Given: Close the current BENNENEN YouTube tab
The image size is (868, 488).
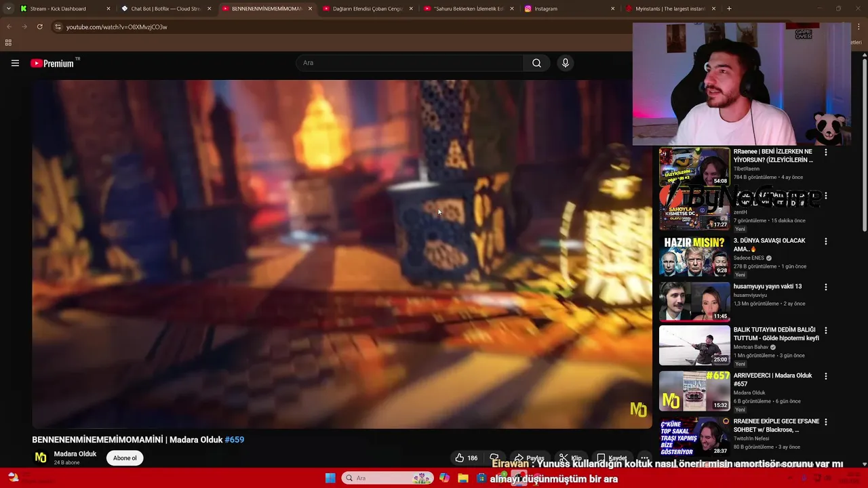Looking at the screenshot, I should click(x=310, y=9).
